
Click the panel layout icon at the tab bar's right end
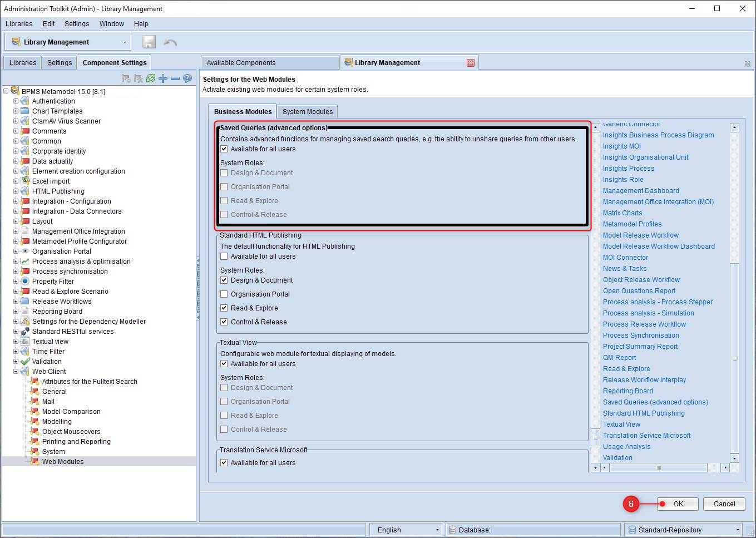coord(747,64)
